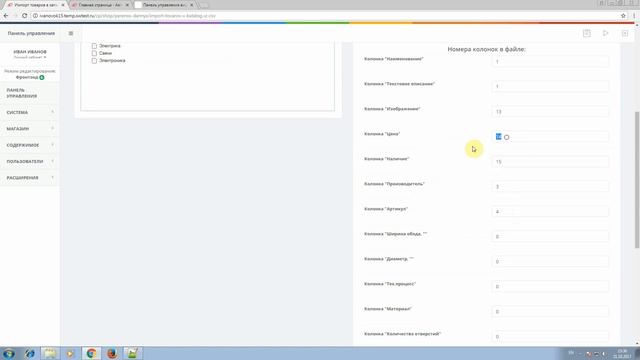
Task: Switch to the Главная страница browser tab
Action: (x=99, y=5)
